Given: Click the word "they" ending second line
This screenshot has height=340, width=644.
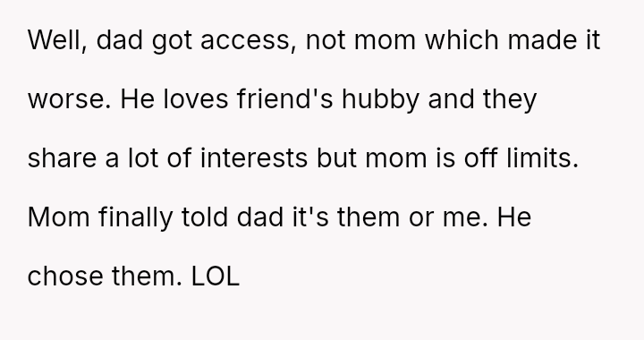Looking at the screenshot, I should 510,101.
